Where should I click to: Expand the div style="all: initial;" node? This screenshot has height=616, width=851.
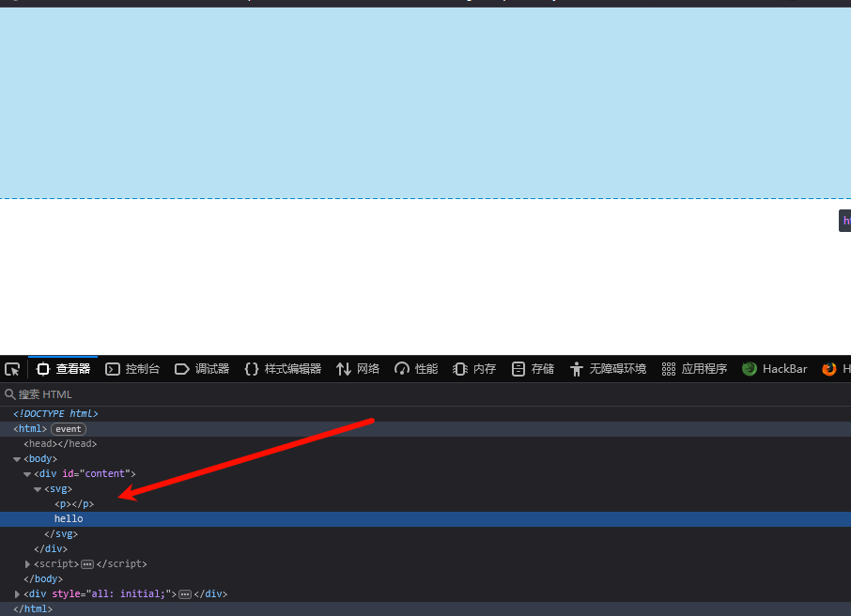pos(17,594)
